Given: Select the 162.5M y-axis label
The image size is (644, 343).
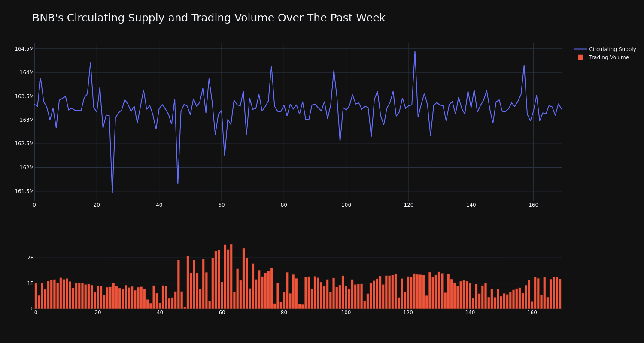Looking at the screenshot, I should pos(24,144).
